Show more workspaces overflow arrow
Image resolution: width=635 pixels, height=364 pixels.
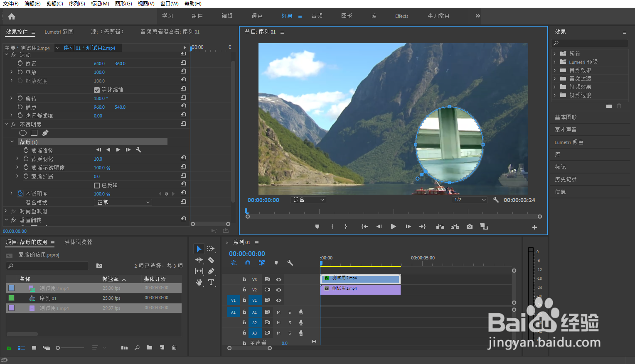click(x=478, y=16)
